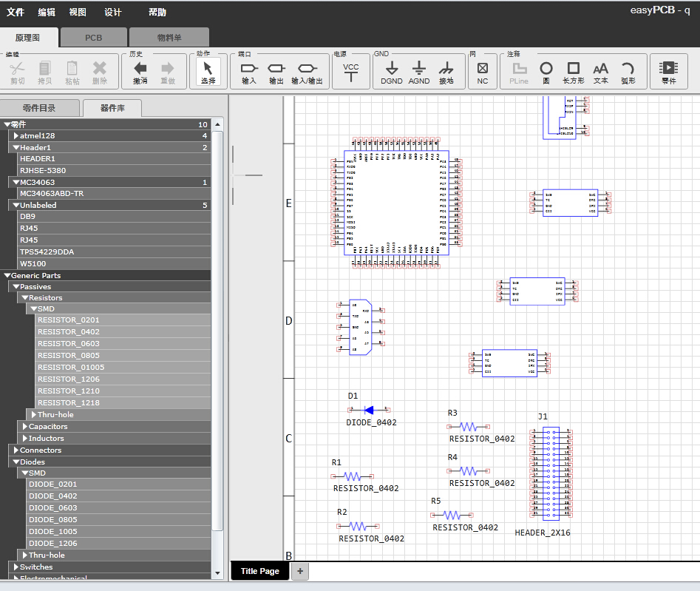700x591 pixels.
Task: Select the Text (文本) annotation tool
Action: [600, 68]
